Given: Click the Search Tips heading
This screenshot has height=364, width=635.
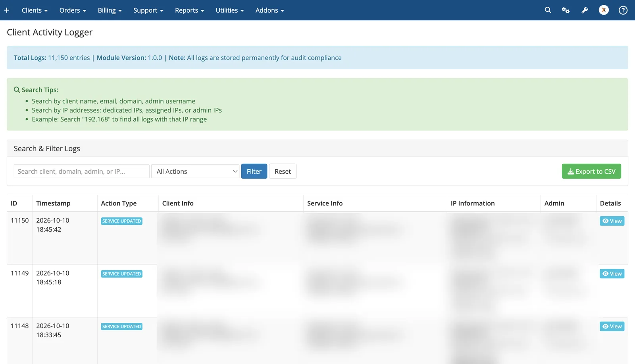Looking at the screenshot, I should 36,90.
